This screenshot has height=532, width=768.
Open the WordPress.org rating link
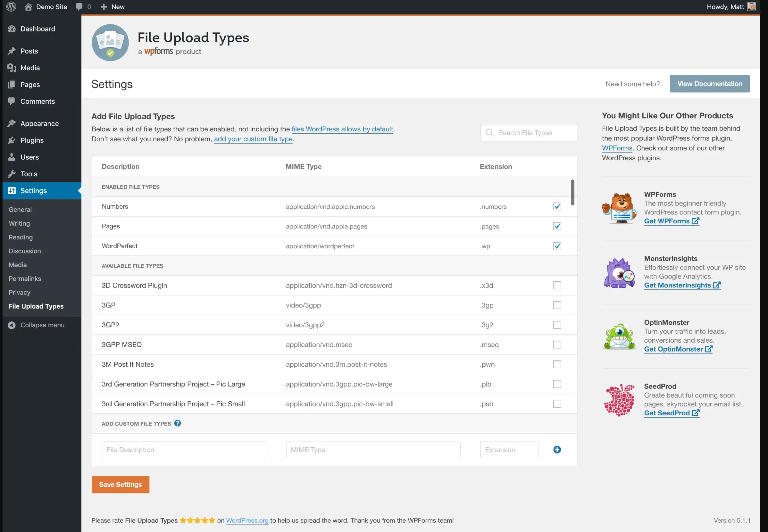pyautogui.click(x=247, y=520)
